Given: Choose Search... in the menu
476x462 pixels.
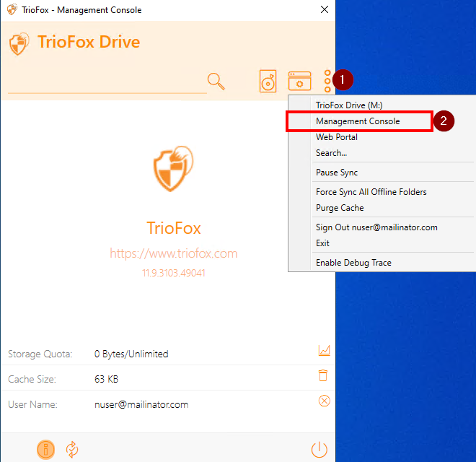Looking at the screenshot, I should [382, 153].
